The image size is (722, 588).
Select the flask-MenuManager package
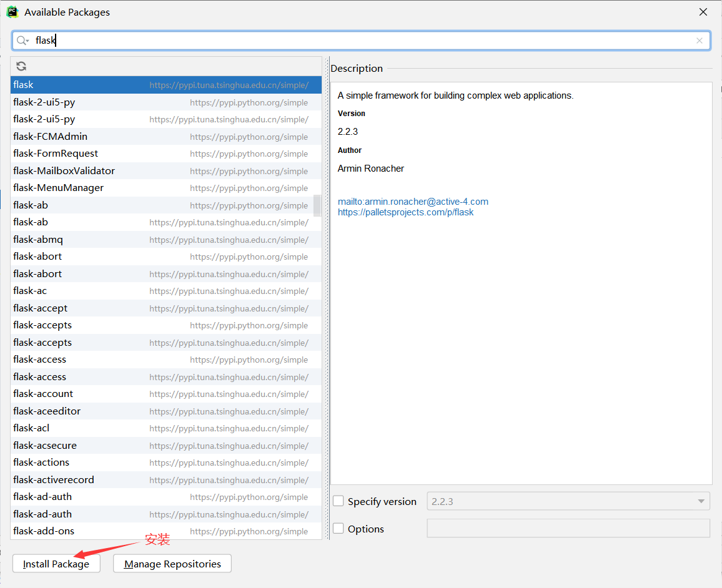(166, 188)
